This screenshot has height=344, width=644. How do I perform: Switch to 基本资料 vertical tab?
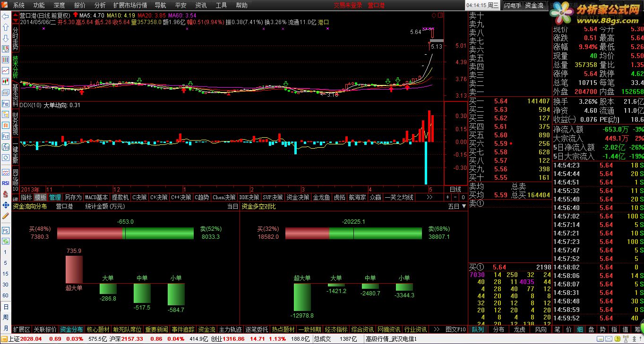point(15,96)
